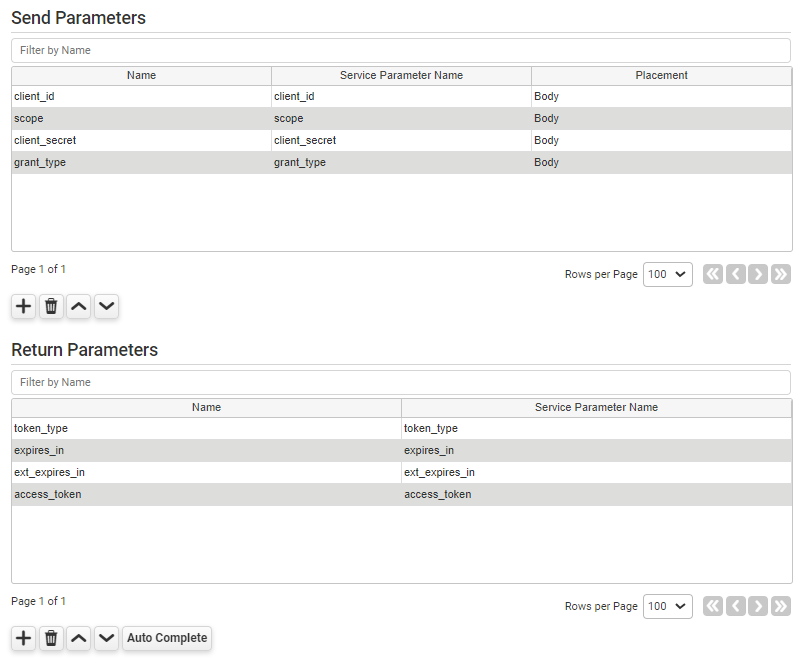
Task: Go to last page of Send Parameters
Action: click(x=781, y=274)
